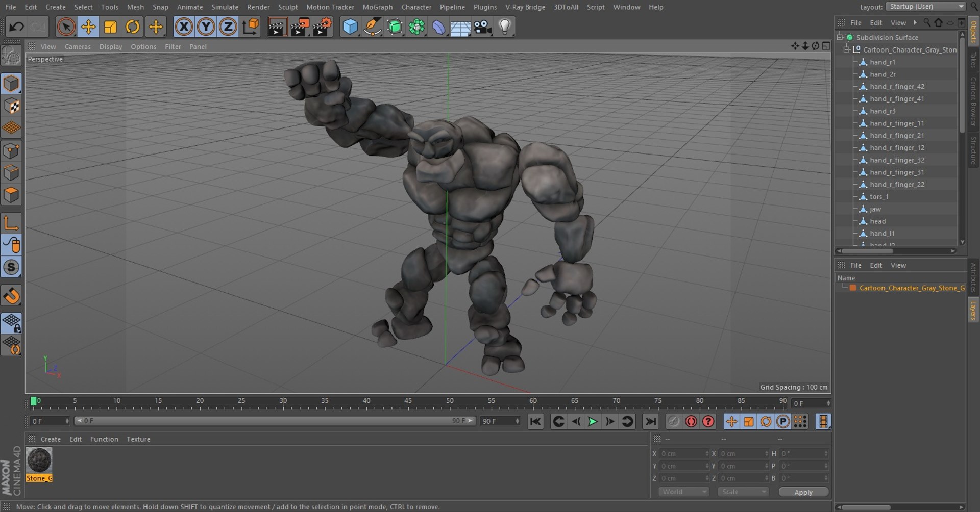Switch to Edges mode
Screen dimensions: 980x512
pyautogui.click(x=11, y=173)
